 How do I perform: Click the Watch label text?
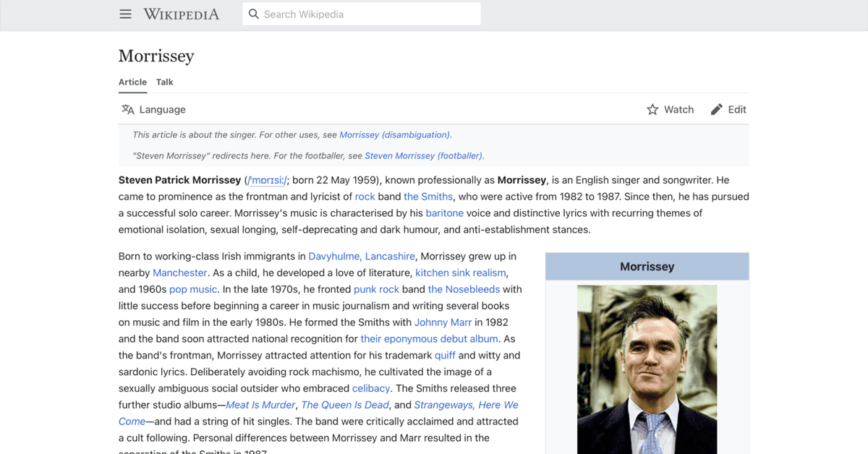point(678,110)
